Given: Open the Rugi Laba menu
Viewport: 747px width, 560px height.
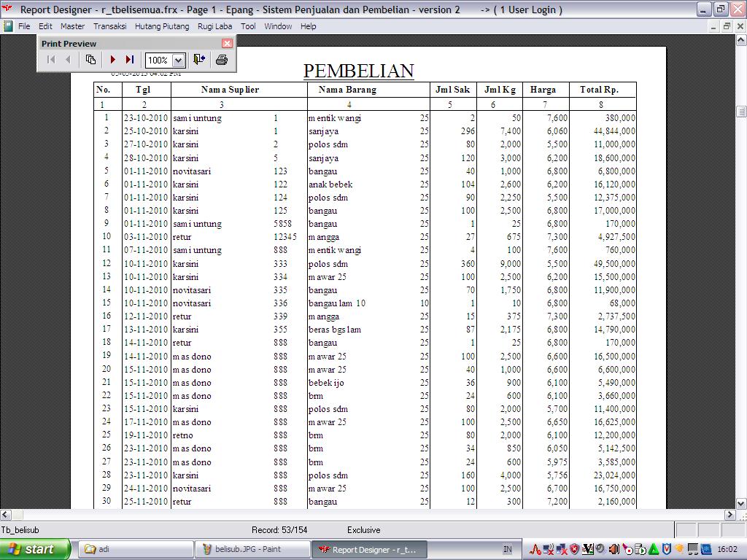Looking at the screenshot, I should click(214, 26).
